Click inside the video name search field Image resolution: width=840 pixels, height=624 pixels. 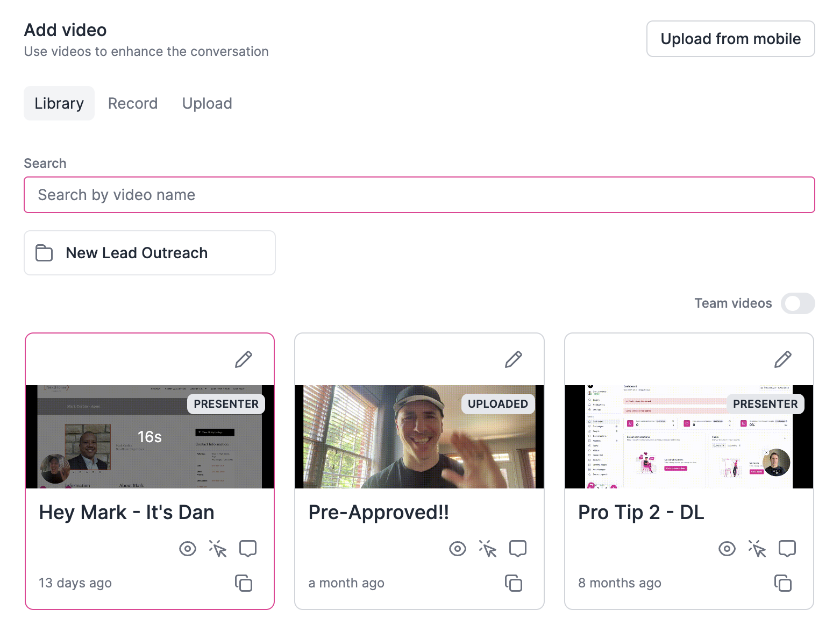point(419,195)
